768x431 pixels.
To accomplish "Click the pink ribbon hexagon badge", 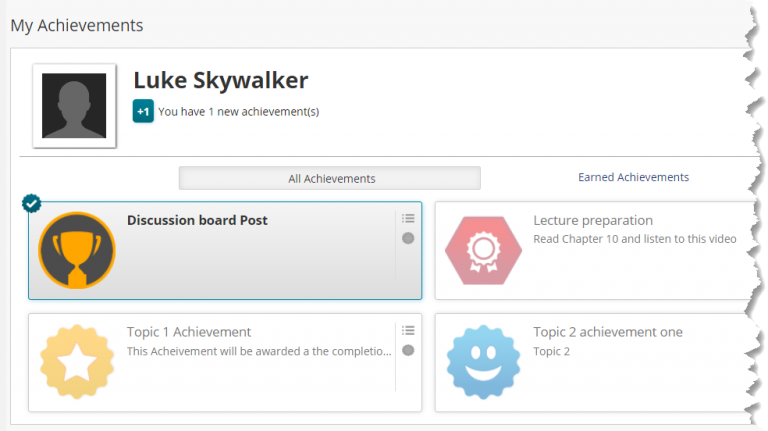I will tap(483, 250).
